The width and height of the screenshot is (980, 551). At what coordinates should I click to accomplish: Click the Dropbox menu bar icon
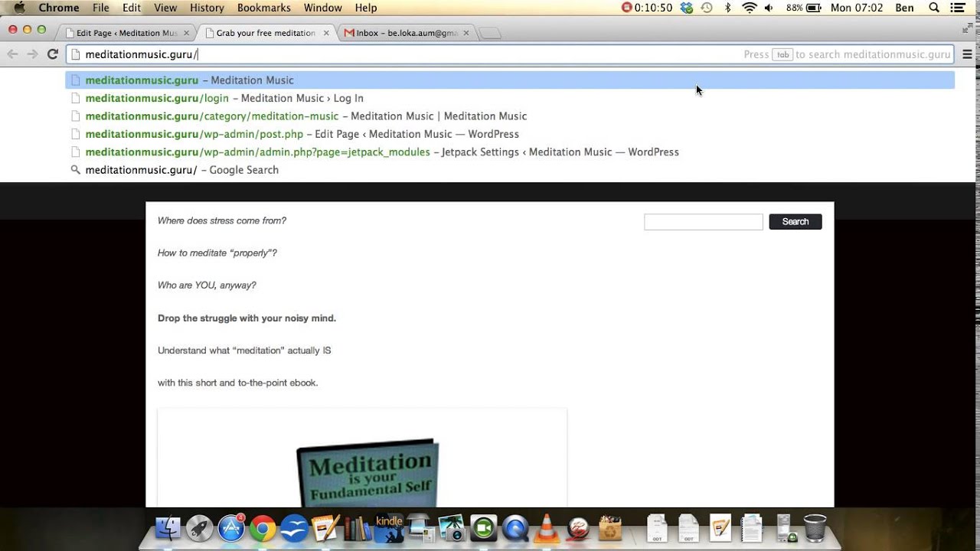pyautogui.click(x=687, y=8)
